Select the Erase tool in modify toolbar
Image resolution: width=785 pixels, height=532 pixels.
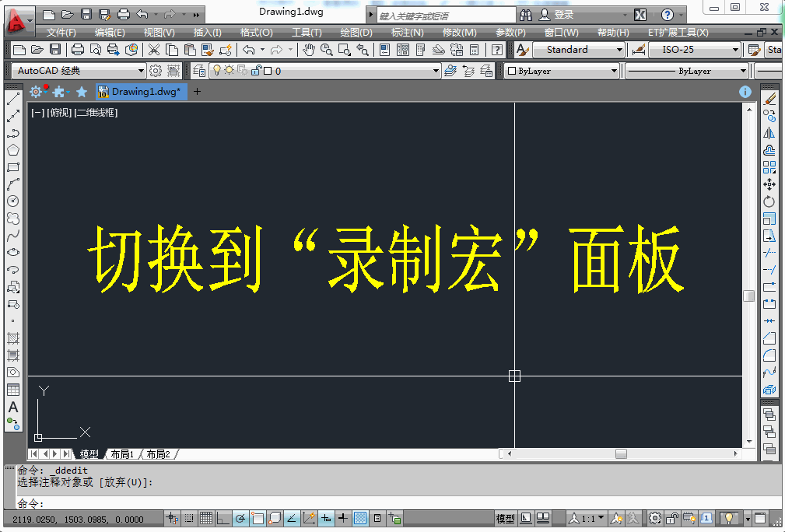point(769,99)
